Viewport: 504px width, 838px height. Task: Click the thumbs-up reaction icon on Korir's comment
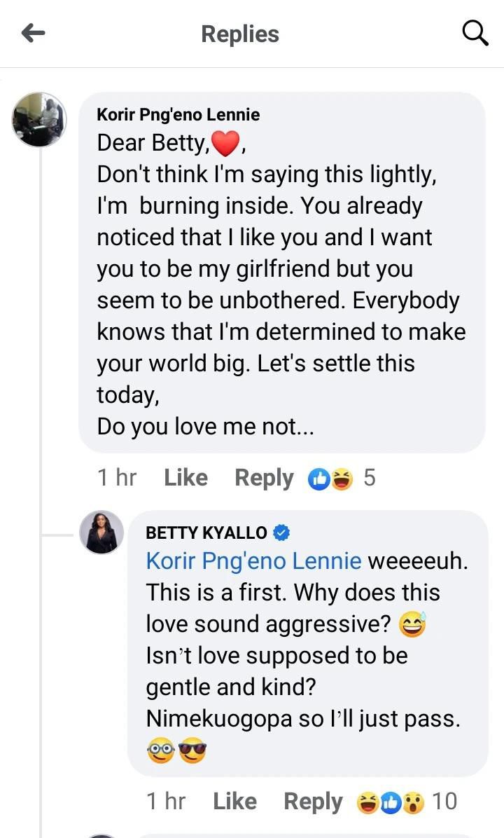[319, 479]
